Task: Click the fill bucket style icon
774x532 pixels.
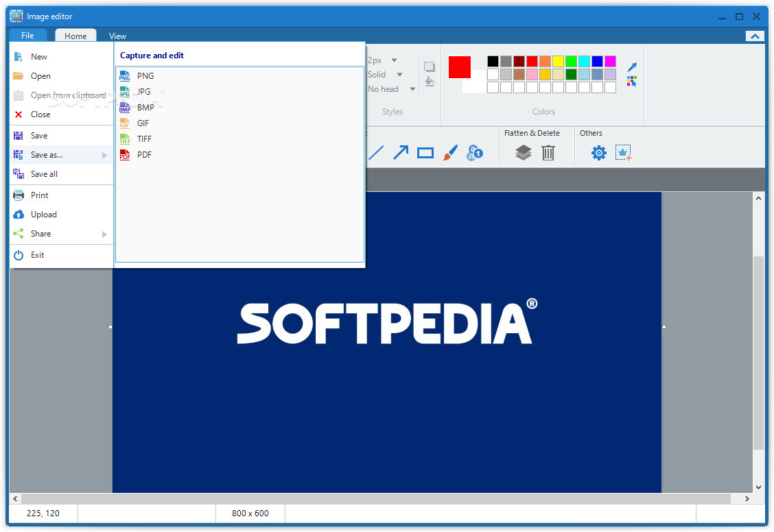Action: 430,82
